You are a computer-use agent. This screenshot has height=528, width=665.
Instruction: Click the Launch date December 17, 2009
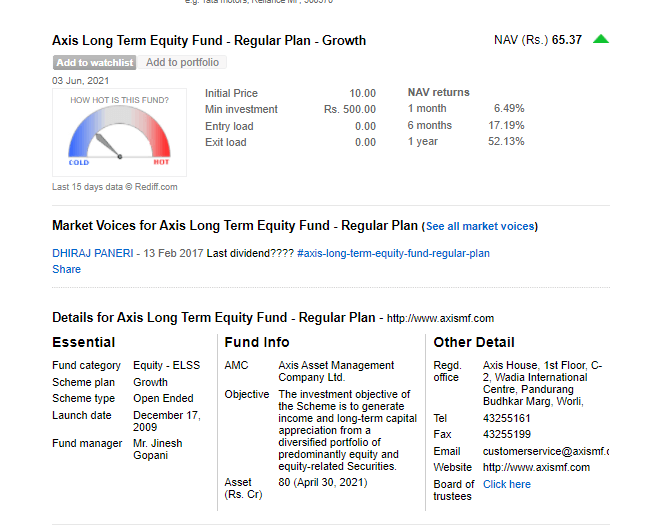pyautogui.click(x=167, y=421)
